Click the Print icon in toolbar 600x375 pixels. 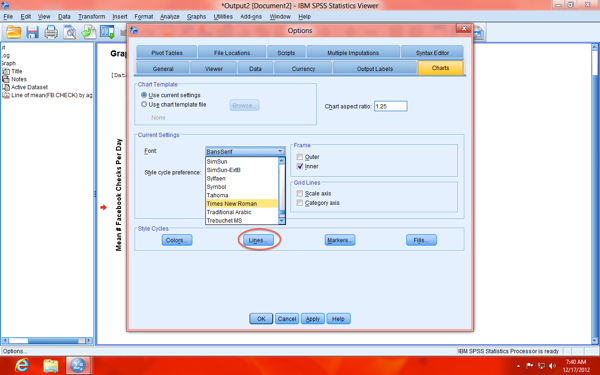pyautogui.click(x=51, y=32)
